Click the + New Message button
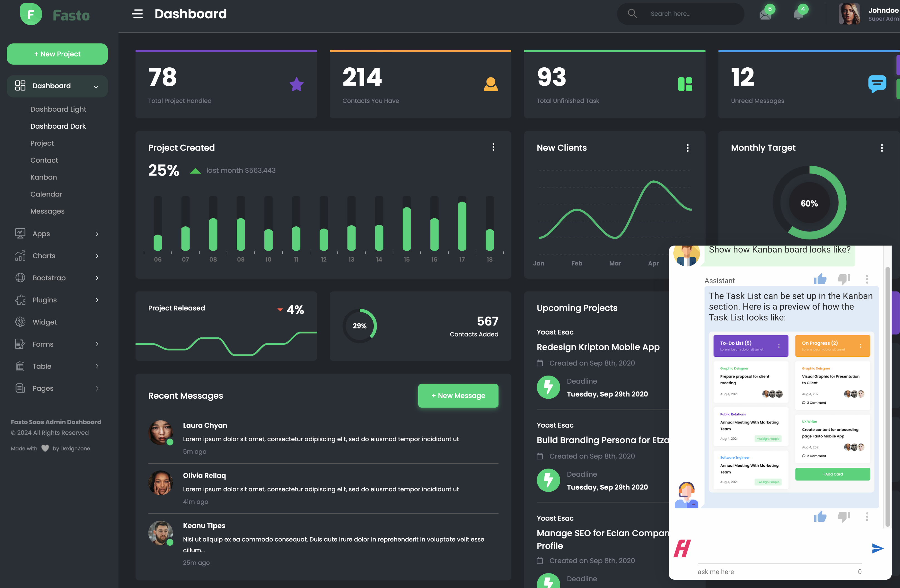 pos(458,396)
